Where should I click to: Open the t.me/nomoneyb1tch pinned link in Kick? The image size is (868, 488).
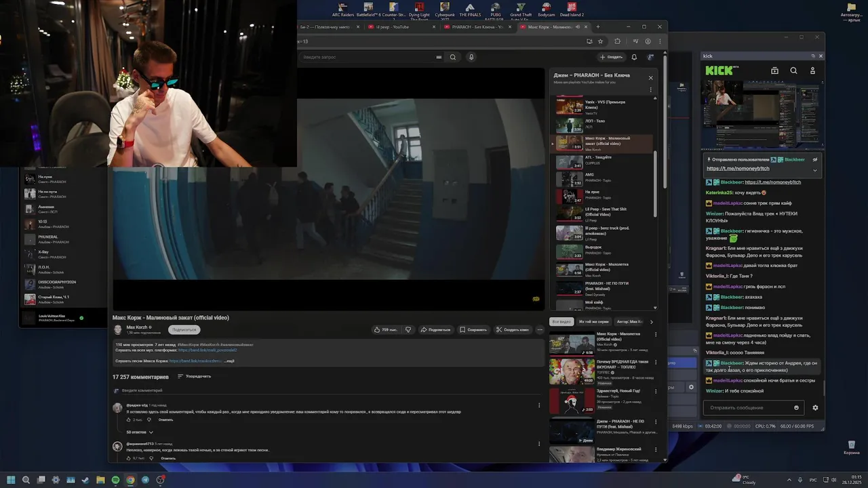(738, 168)
